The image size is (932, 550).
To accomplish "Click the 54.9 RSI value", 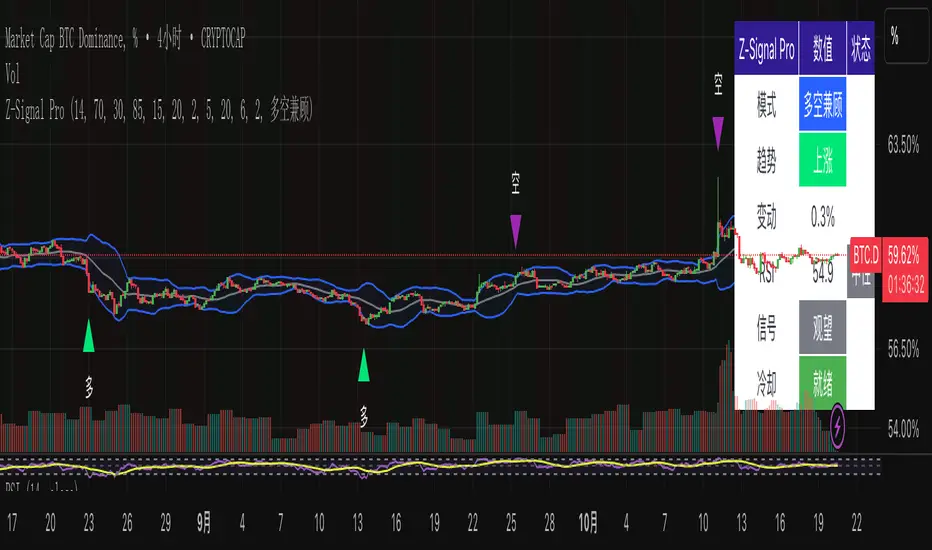I will pos(823,274).
